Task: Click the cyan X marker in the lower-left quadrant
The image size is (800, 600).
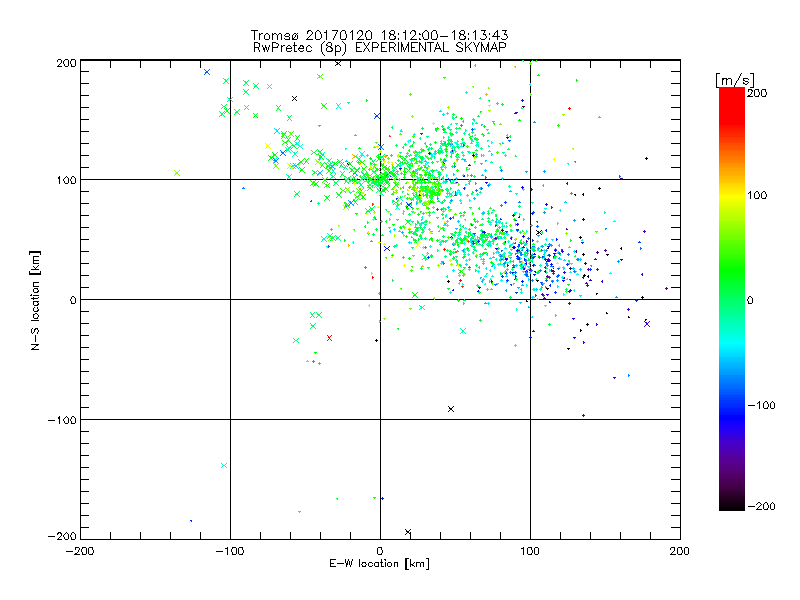Action: (x=223, y=465)
